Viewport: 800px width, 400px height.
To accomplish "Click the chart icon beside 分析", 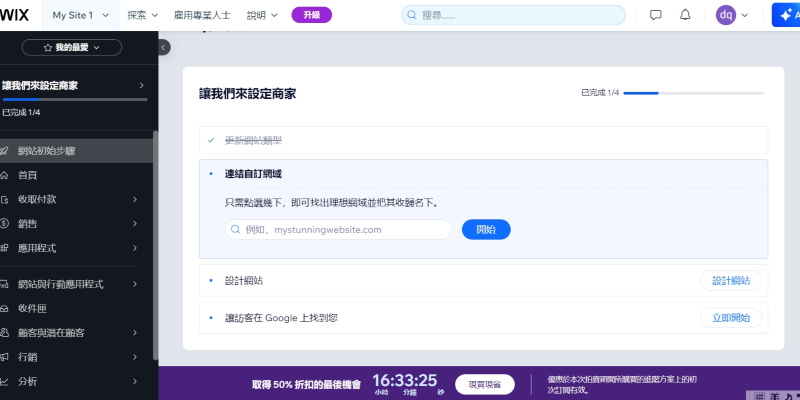I will coord(5,381).
